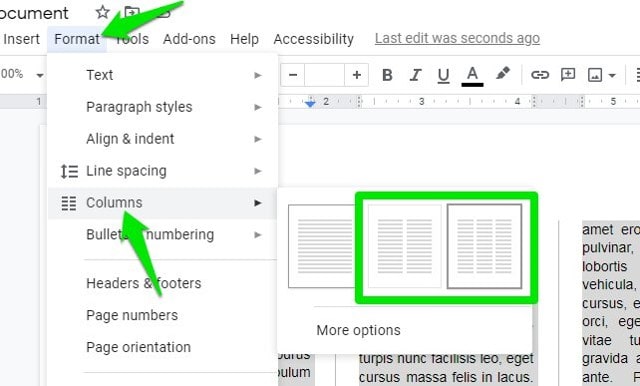Image resolution: width=640 pixels, height=386 pixels.
Task: Click the Text submenu arrow
Action: click(258, 75)
